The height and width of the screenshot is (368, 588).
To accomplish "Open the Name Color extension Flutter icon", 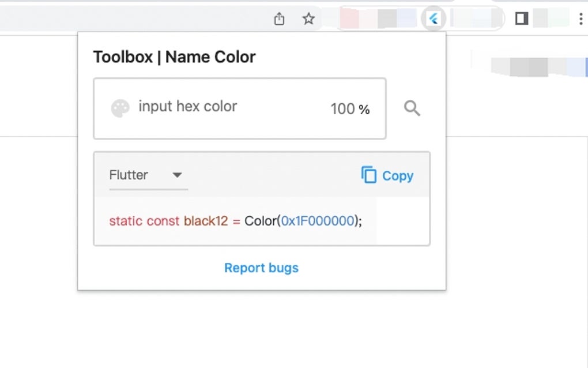I will pos(433,18).
